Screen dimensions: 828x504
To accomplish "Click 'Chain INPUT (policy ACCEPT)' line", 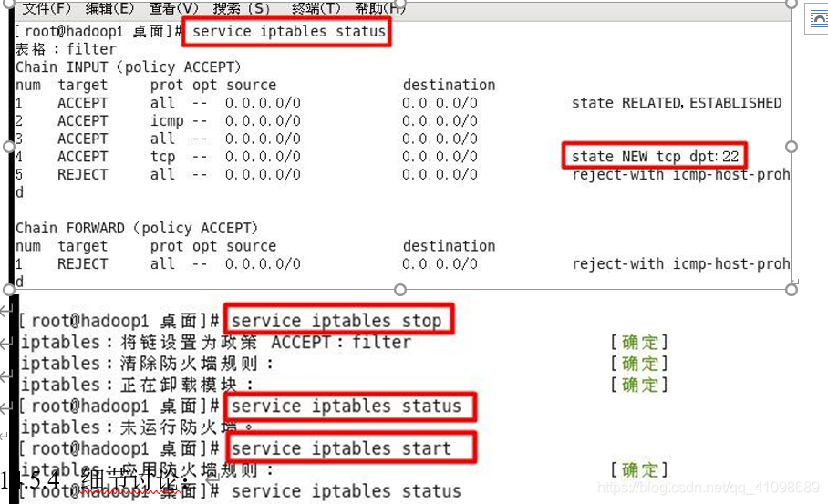I will pos(129,67).
